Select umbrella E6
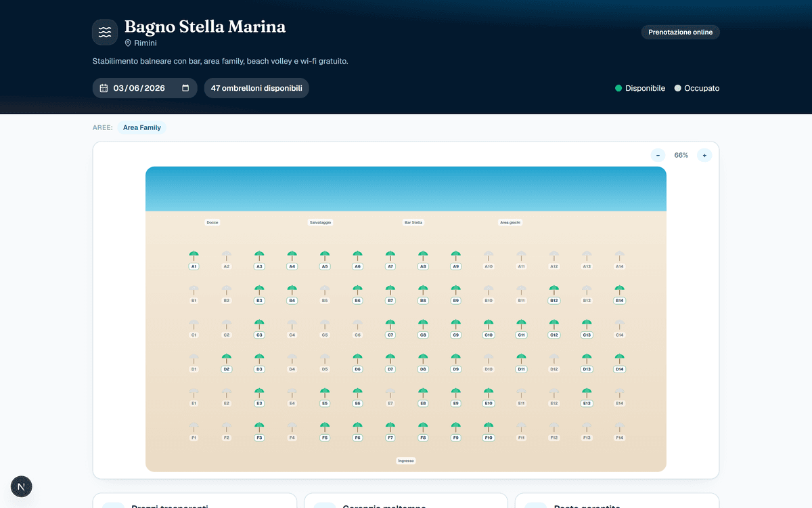This screenshot has height=508, width=812. (x=357, y=397)
